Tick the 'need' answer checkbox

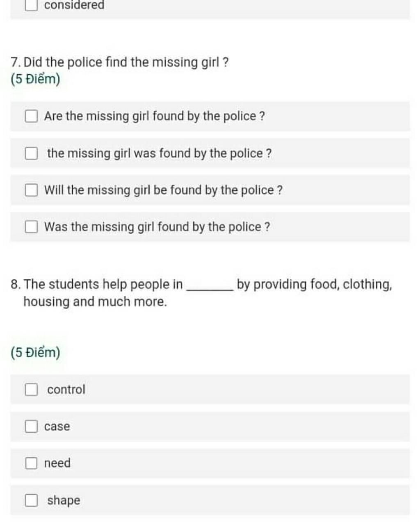pos(31,463)
